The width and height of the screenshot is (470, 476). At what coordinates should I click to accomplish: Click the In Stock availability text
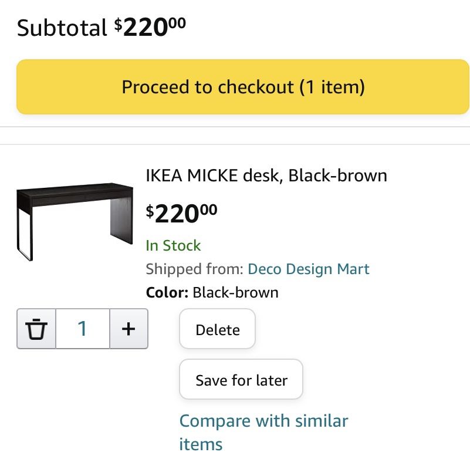pos(173,245)
